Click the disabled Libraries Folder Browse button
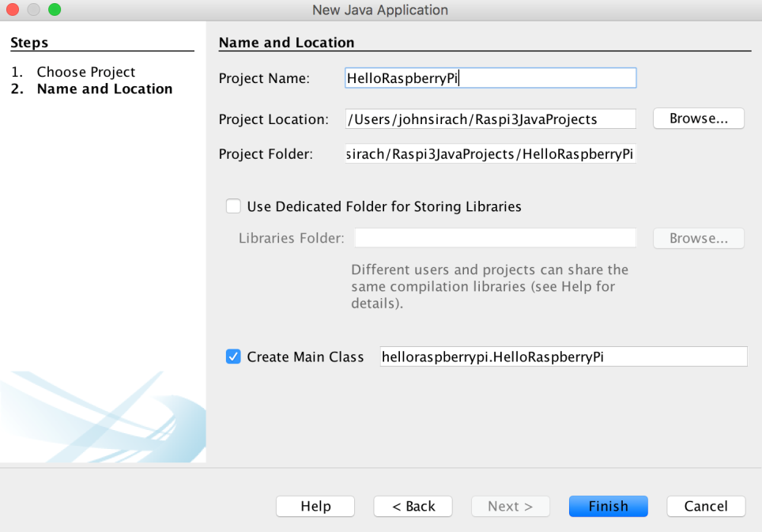The height and width of the screenshot is (532, 762). point(698,238)
